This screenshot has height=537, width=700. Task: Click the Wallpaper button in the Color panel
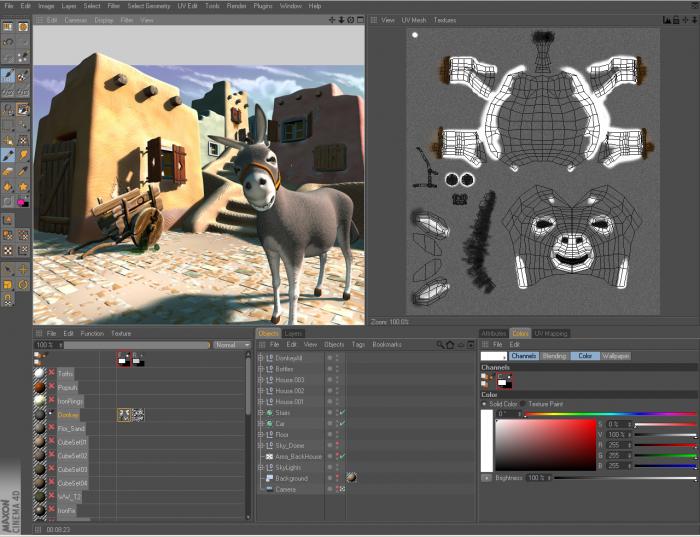coord(616,356)
